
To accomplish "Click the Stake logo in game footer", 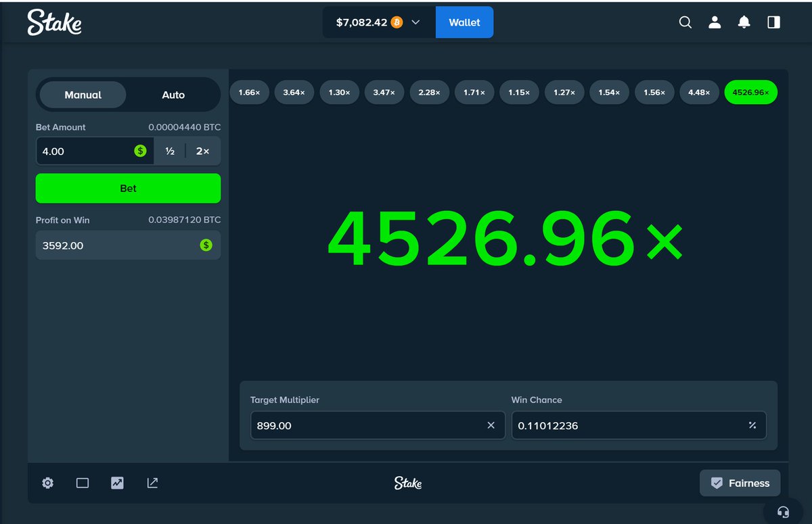I will point(408,483).
